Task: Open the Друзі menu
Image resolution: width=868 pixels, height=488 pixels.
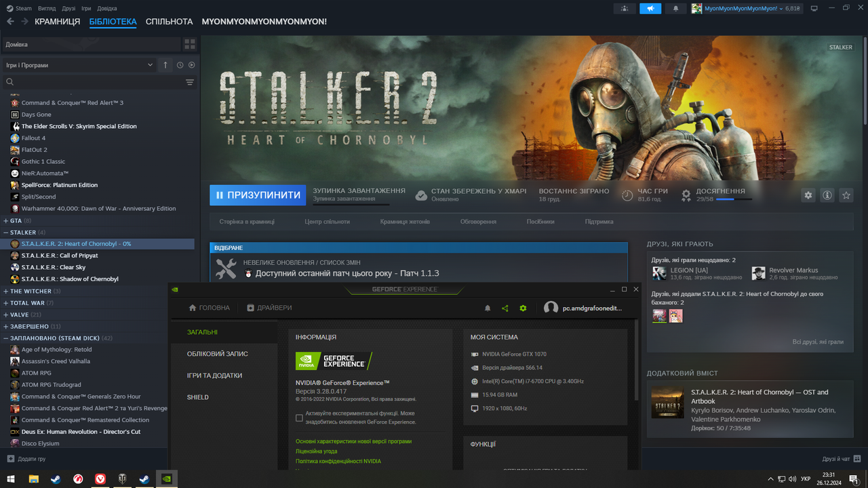Action: coord(68,8)
